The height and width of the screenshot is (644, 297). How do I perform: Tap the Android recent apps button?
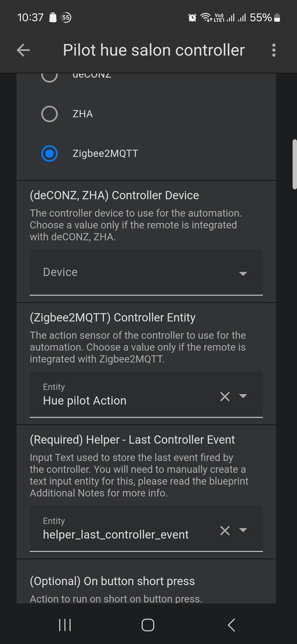coord(65,625)
